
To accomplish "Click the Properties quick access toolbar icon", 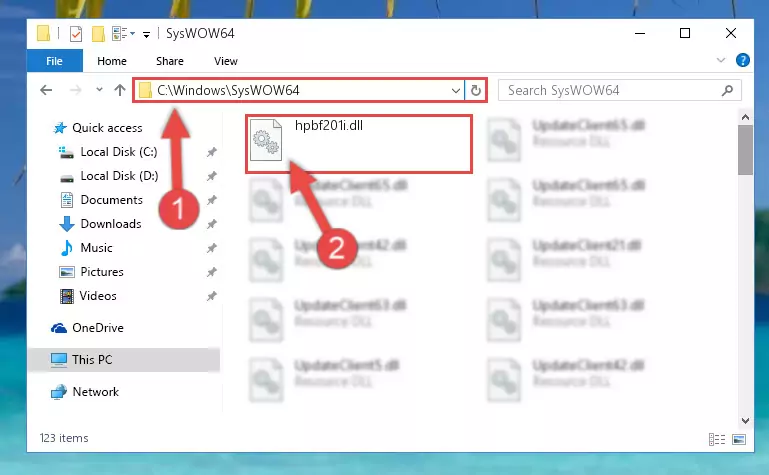I will click(x=76, y=34).
